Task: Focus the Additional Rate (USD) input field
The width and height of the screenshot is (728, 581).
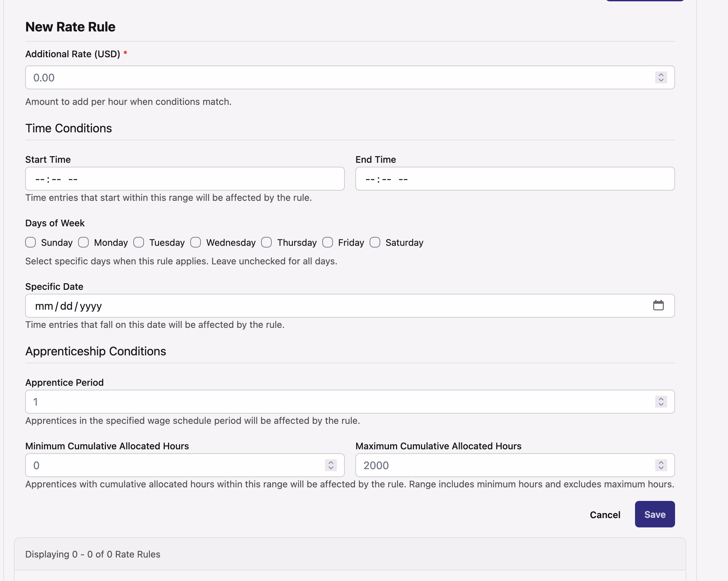Action: pos(350,78)
